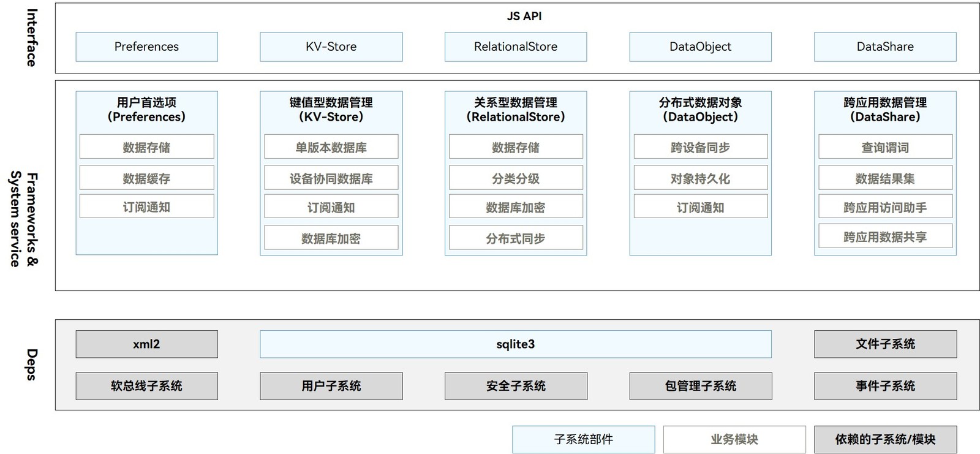Click the sqlite3 dependency bar

[516, 344]
